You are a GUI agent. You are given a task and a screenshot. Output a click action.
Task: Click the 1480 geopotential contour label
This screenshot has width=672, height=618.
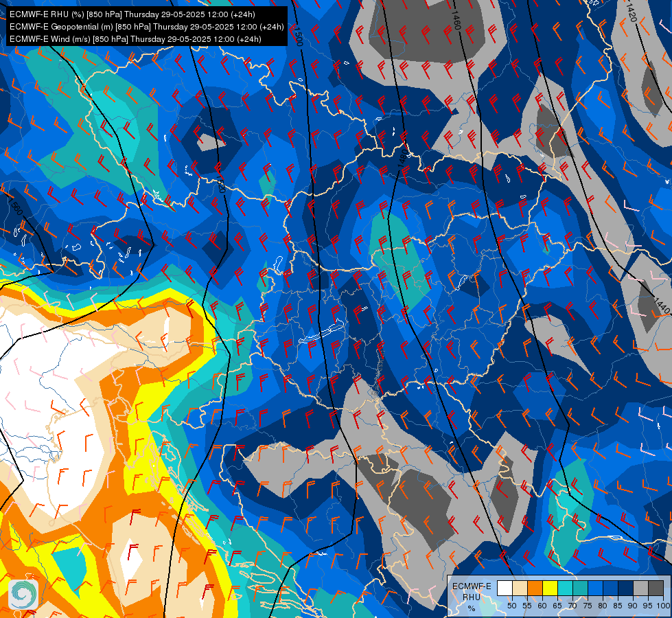[x=403, y=158]
